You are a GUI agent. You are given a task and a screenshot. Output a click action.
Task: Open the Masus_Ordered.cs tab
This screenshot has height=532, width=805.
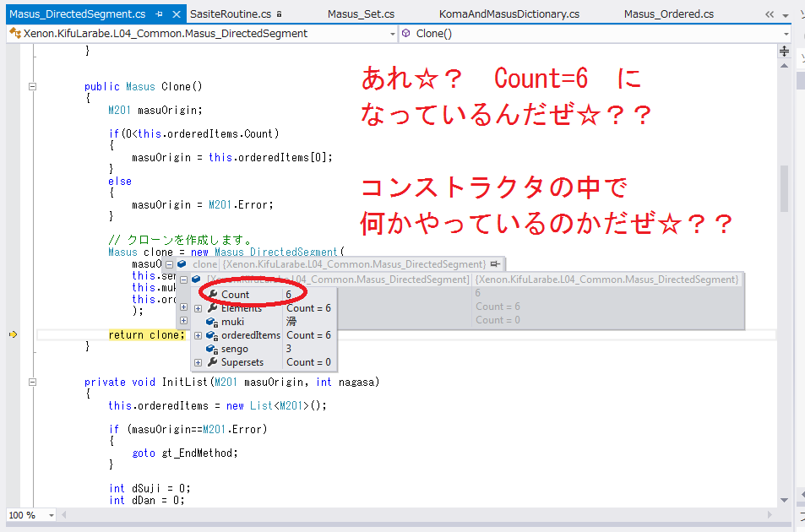click(x=668, y=14)
